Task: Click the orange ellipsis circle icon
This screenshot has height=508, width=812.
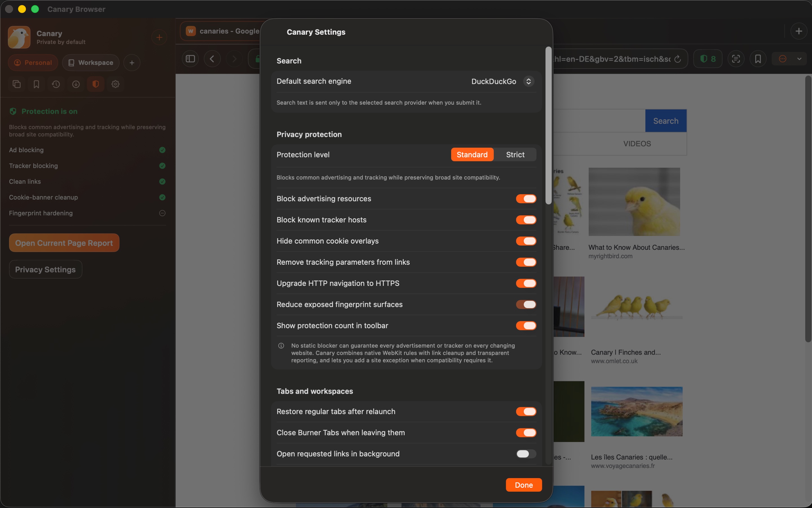Action: pyautogui.click(x=782, y=59)
